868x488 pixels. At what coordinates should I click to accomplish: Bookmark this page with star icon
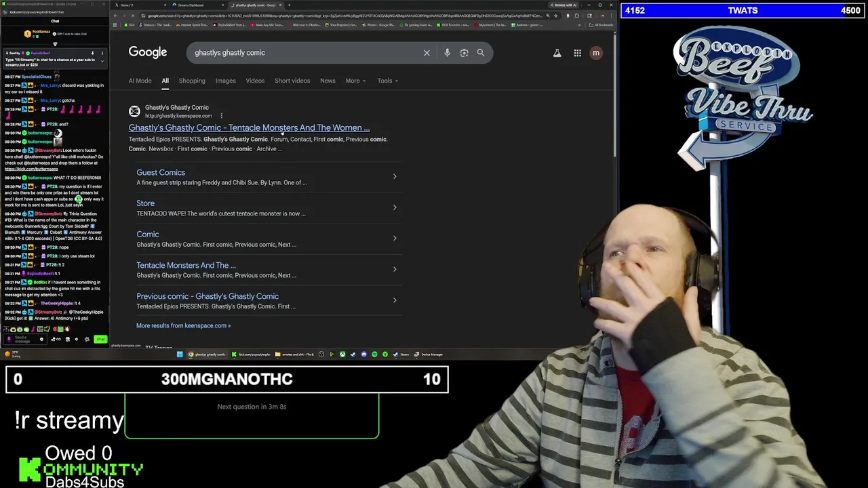click(555, 16)
